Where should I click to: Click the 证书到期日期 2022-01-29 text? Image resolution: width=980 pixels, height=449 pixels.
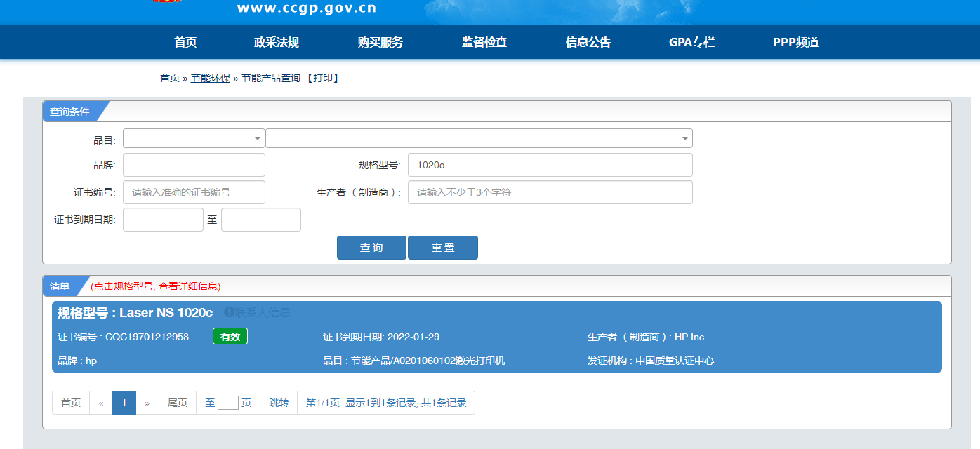381,337
